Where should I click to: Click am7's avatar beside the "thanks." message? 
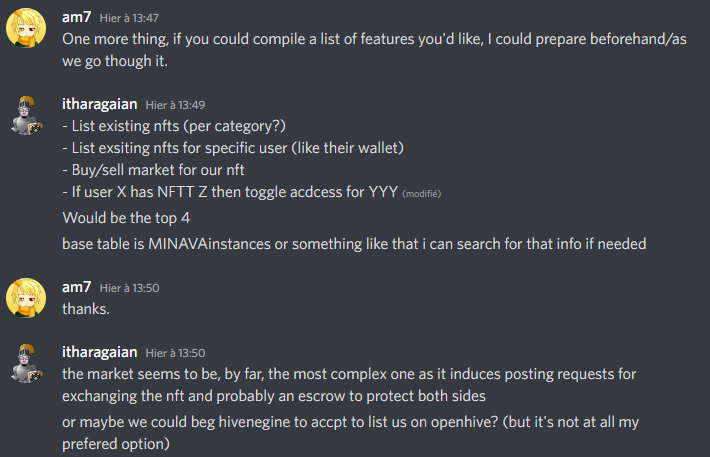[25, 299]
